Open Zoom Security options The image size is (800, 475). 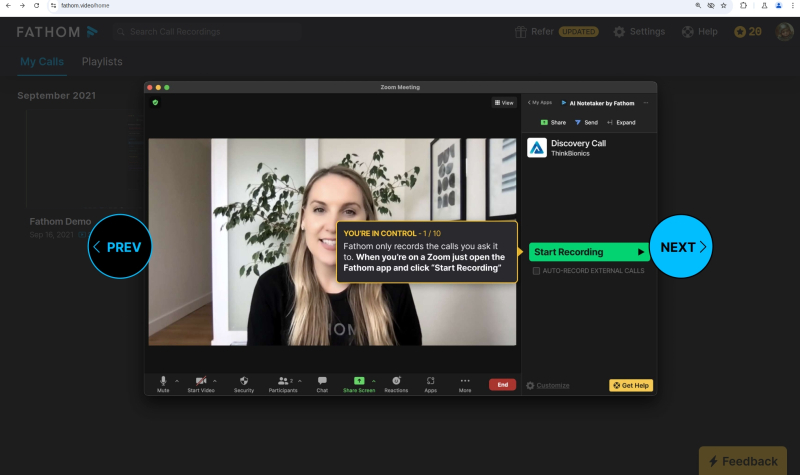point(244,384)
